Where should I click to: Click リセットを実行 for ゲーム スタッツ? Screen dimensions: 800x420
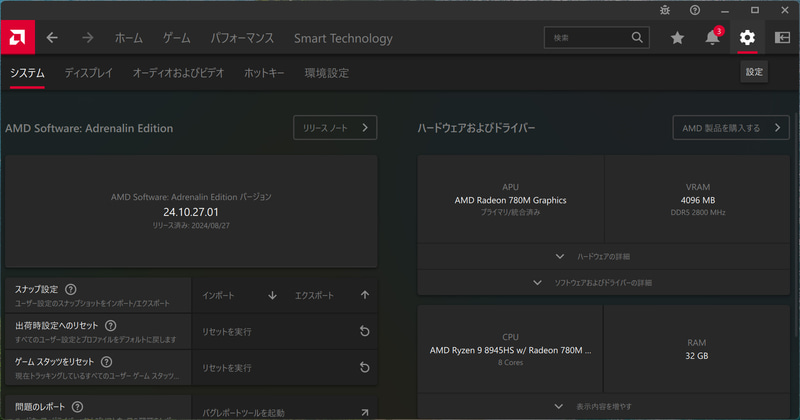pyautogui.click(x=285, y=368)
